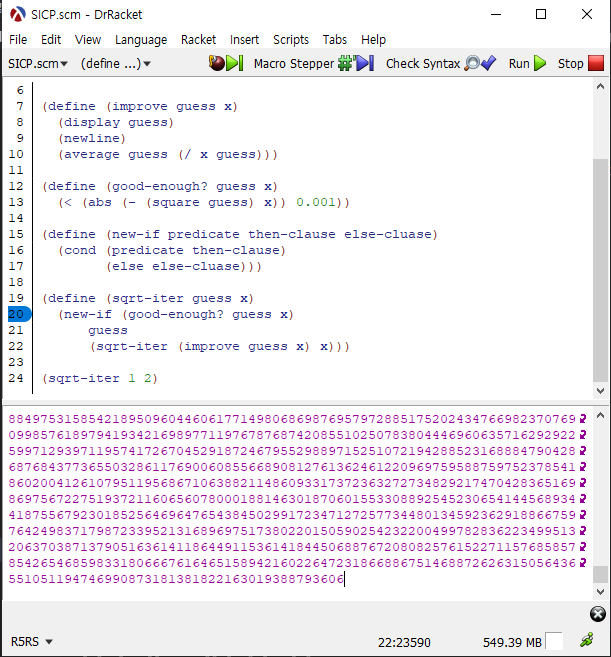Image resolution: width=611 pixels, height=657 pixels.
Task: Expand the (define ...) definitions dropdown
Action: tap(115, 63)
